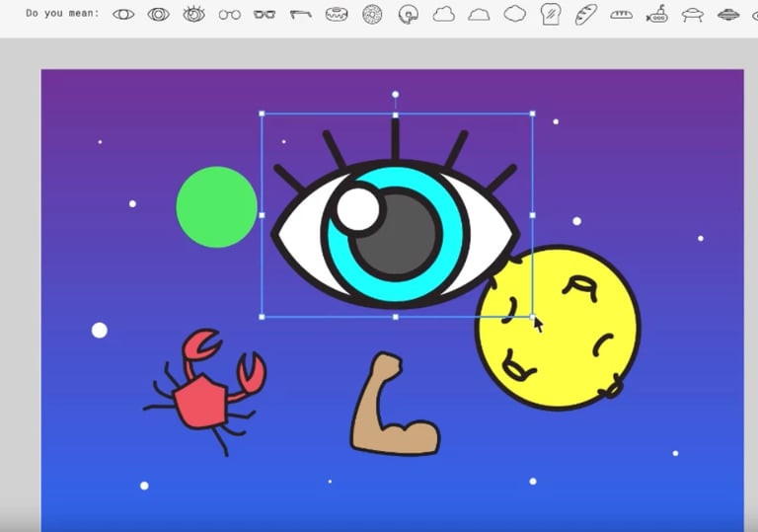The image size is (758, 532).
Task: Pick the slice of toast suggestion
Action: click(x=551, y=14)
